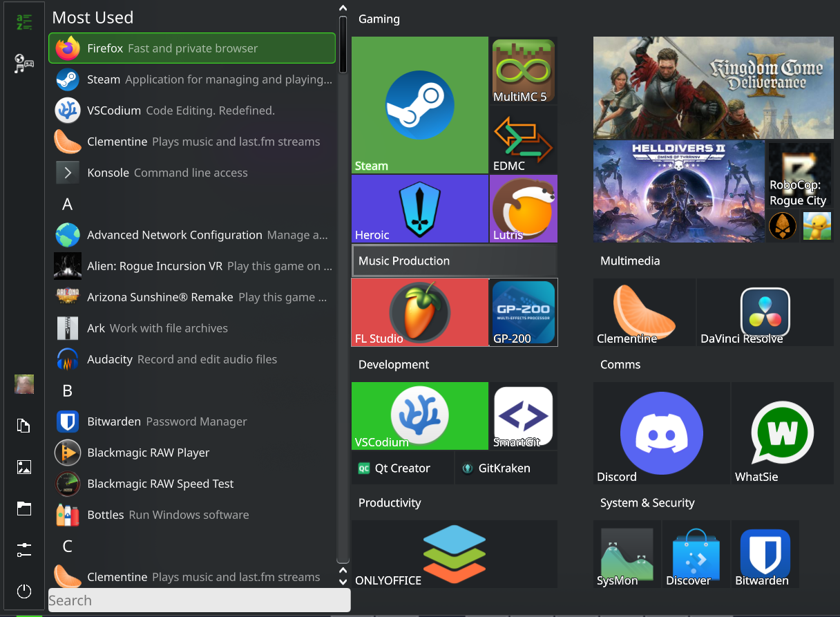Launch Bottles to run Windows software
Screen dimensions: 840x617
(192, 515)
